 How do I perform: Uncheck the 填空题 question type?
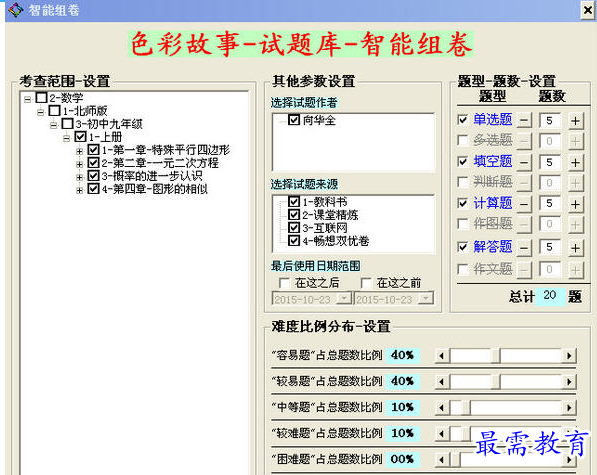[463, 161]
